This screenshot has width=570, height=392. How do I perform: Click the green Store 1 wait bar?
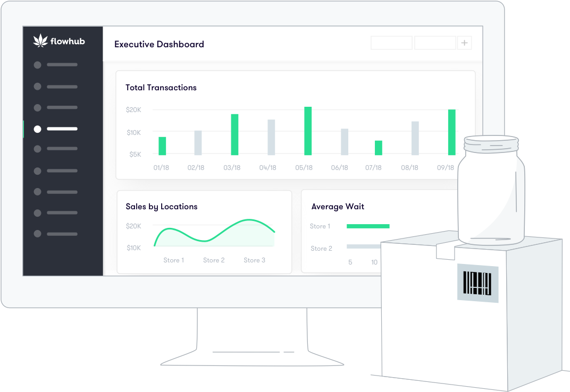click(x=368, y=226)
